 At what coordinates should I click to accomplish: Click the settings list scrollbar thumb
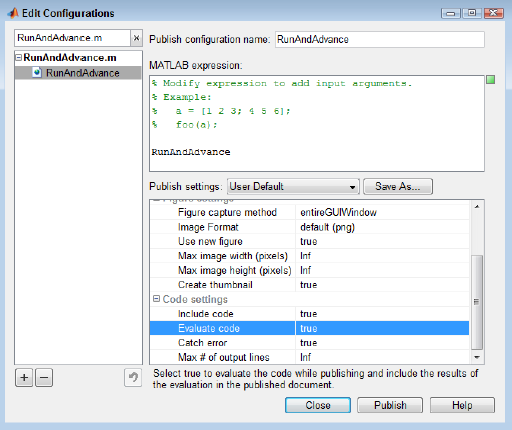(x=477, y=302)
